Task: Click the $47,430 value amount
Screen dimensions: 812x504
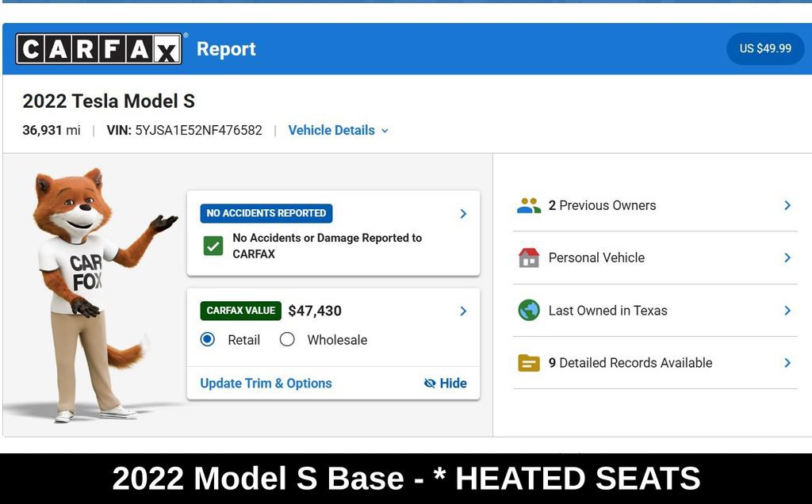Action: (315, 311)
